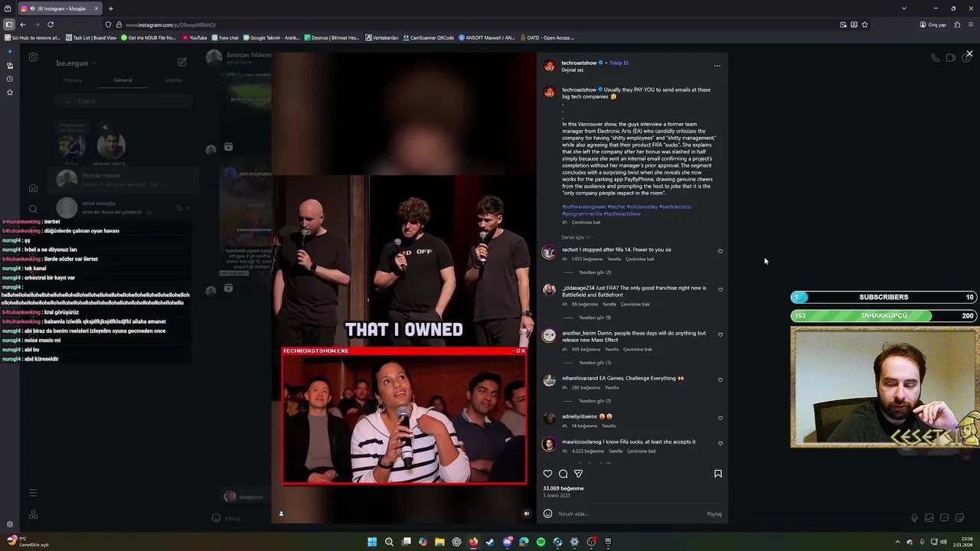Image resolution: width=980 pixels, height=551 pixels.
Task: Open the 'CamScanner QRCode' bookmark
Action: point(428,37)
